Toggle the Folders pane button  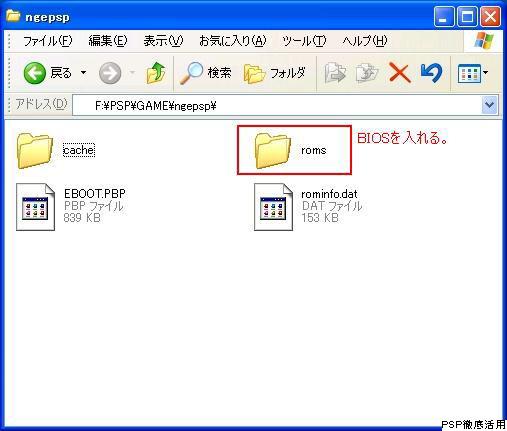274,73
